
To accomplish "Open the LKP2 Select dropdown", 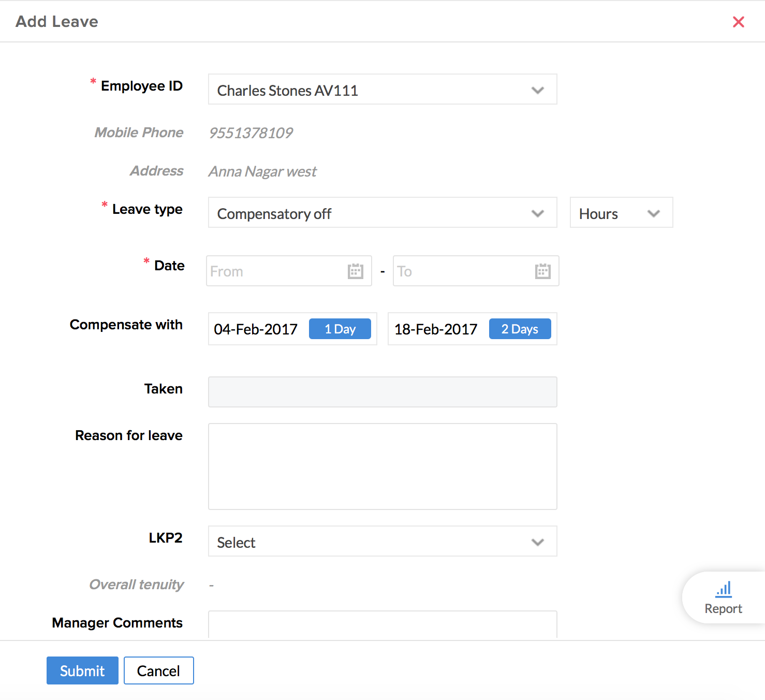I will (382, 542).
